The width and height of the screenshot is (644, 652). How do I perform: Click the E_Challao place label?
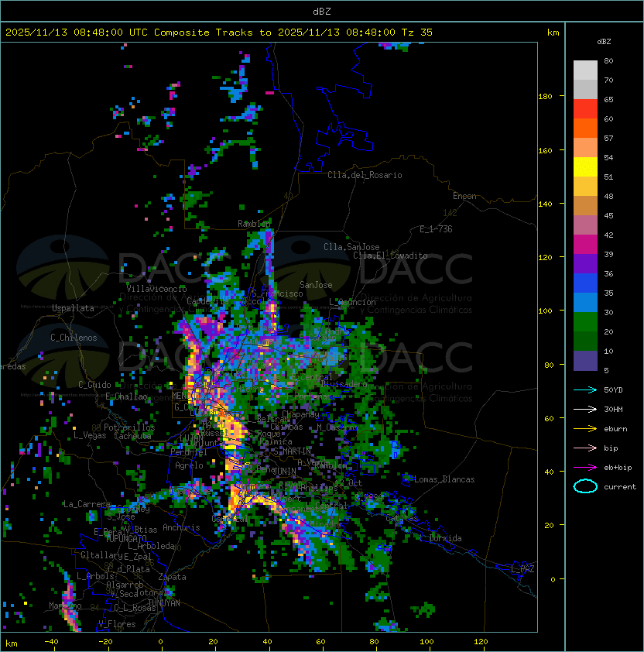126,396
